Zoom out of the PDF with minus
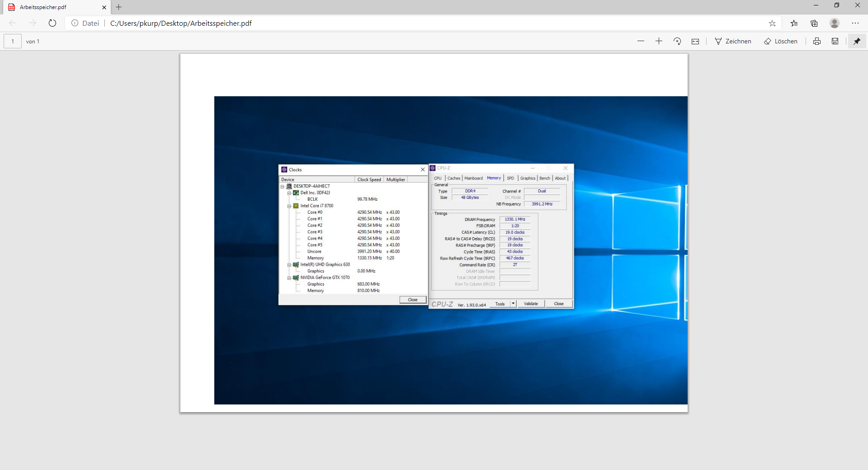The image size is (868, 470). [641, 41]
